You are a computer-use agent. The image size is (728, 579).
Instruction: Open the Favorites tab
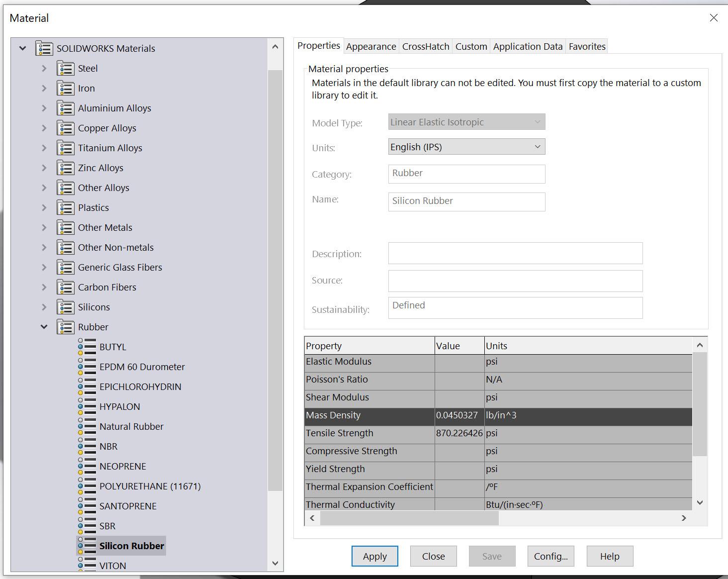point(587,46)
